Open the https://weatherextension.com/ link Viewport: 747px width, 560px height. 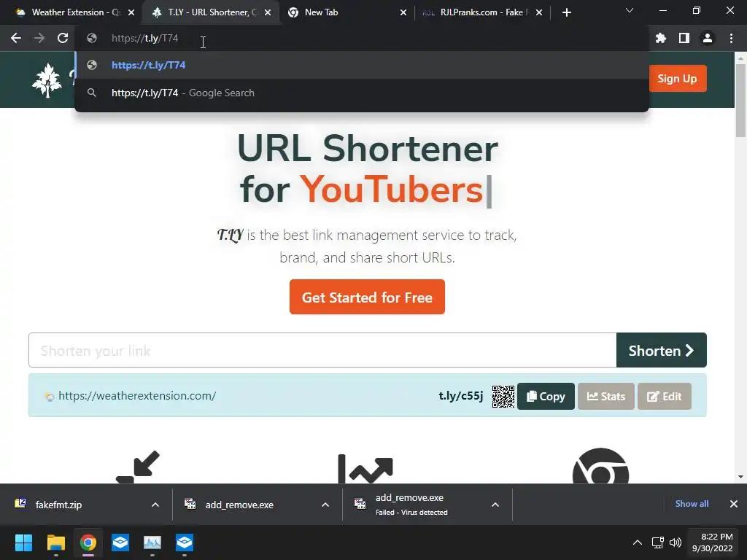click(137, 396)
